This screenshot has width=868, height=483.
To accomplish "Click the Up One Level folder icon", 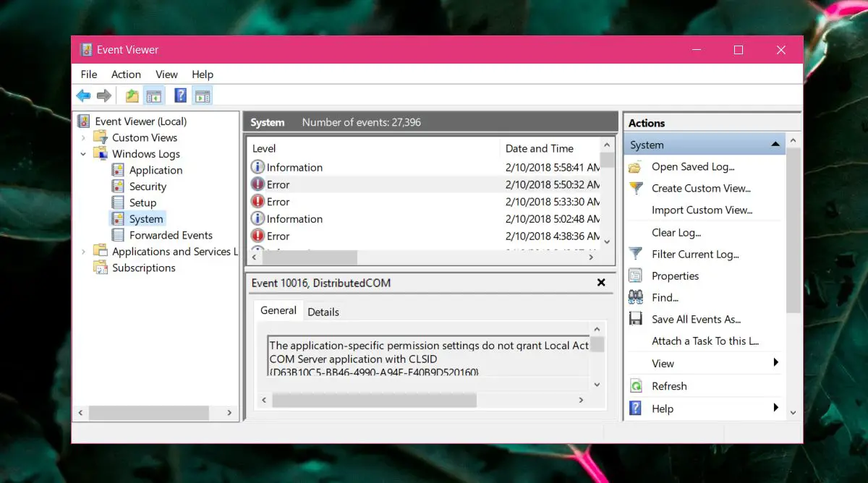I will [132, 95].
